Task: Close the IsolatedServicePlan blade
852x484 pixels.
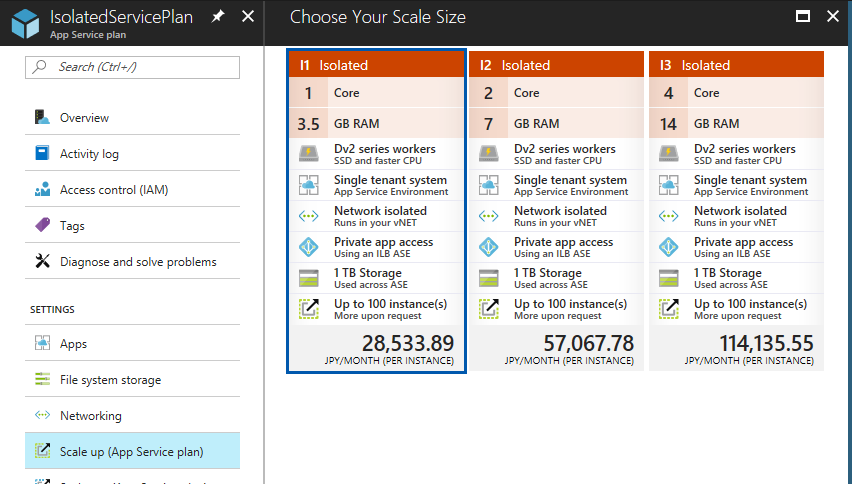Action: pyautogui.click(x=248, y=16)
